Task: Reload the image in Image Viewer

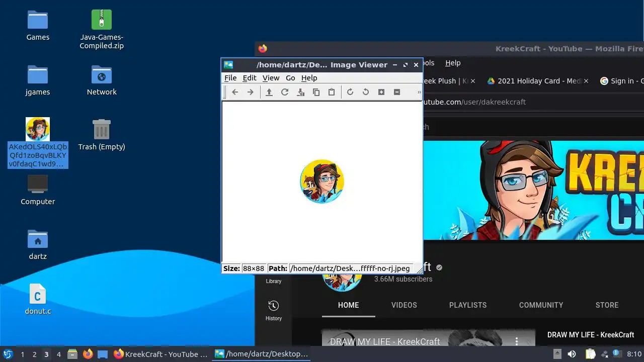Action: 285,92
